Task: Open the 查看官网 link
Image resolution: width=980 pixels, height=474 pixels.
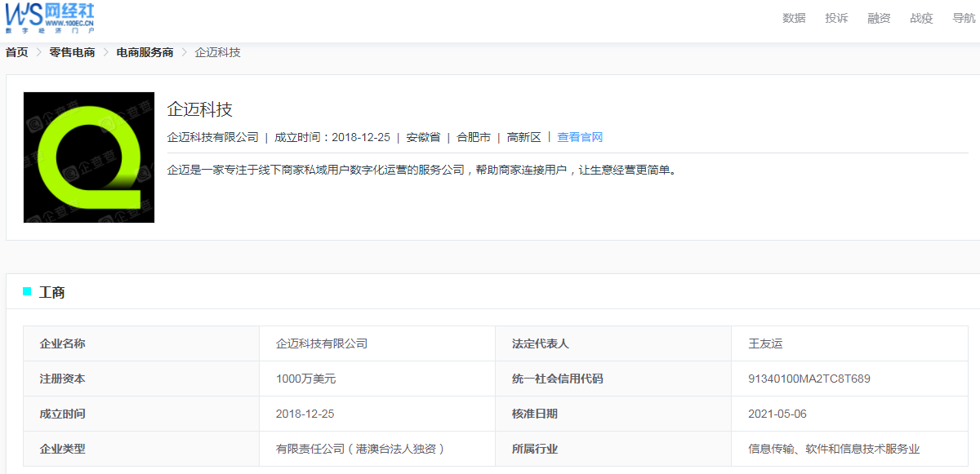Action: click(580, 137)
